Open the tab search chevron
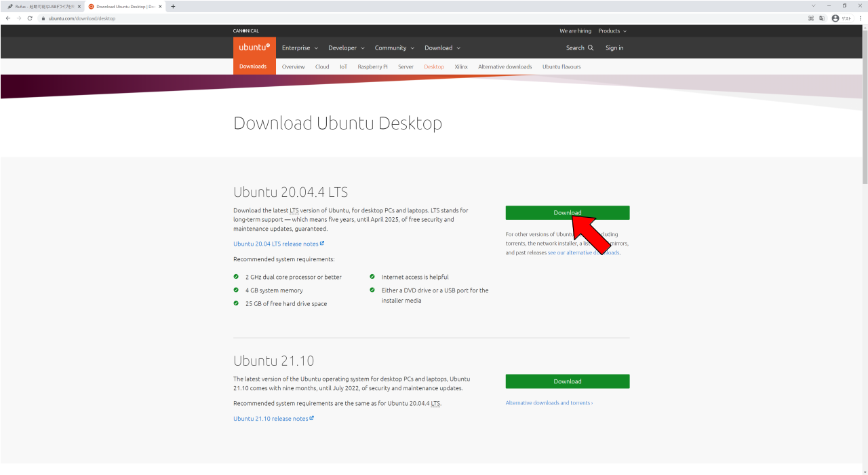The image size is (868, 475). 813,6
